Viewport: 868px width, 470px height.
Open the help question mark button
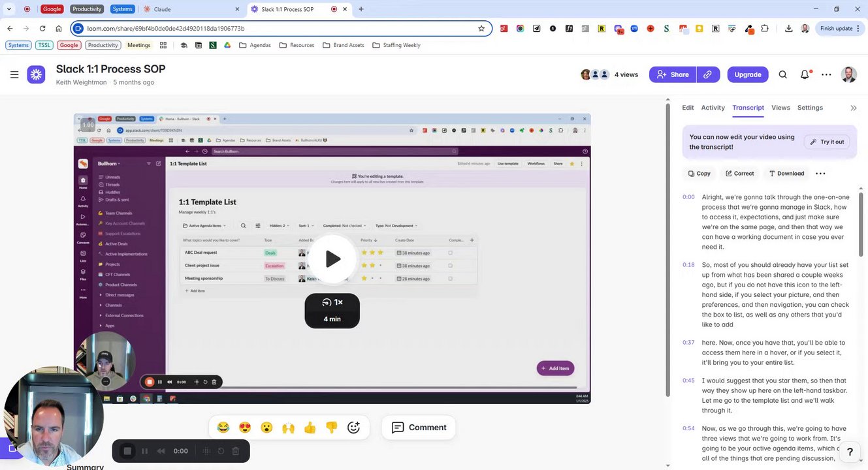pos(850,452)
